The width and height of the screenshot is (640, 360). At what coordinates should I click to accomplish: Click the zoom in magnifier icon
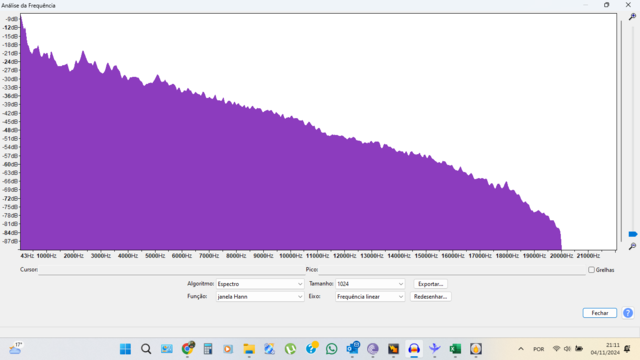632,17
